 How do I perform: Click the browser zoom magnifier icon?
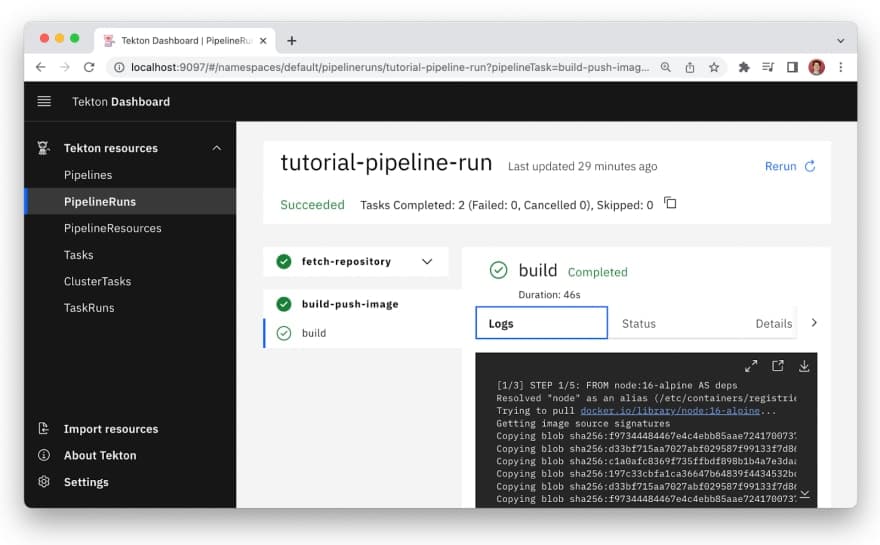(666, 67)
